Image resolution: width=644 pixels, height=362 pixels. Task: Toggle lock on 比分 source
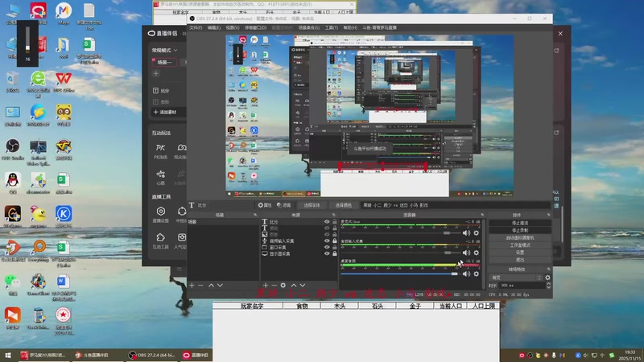(335, 222)
